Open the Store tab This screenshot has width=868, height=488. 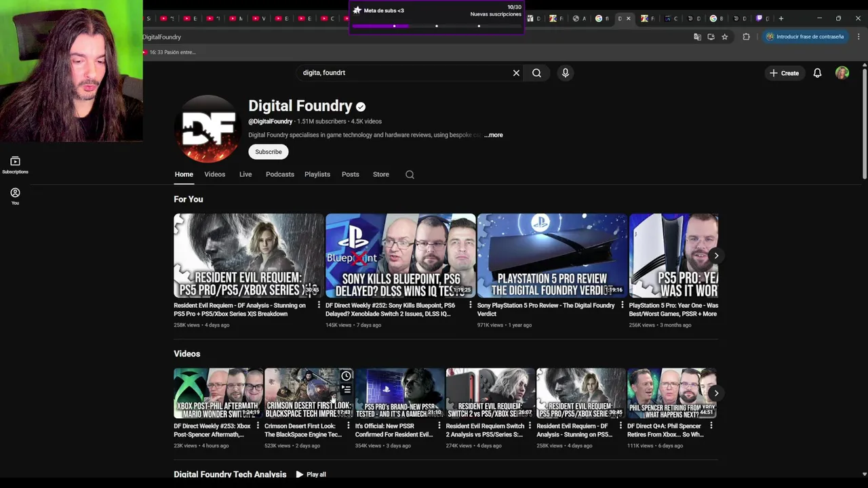[x=381, y=174]
